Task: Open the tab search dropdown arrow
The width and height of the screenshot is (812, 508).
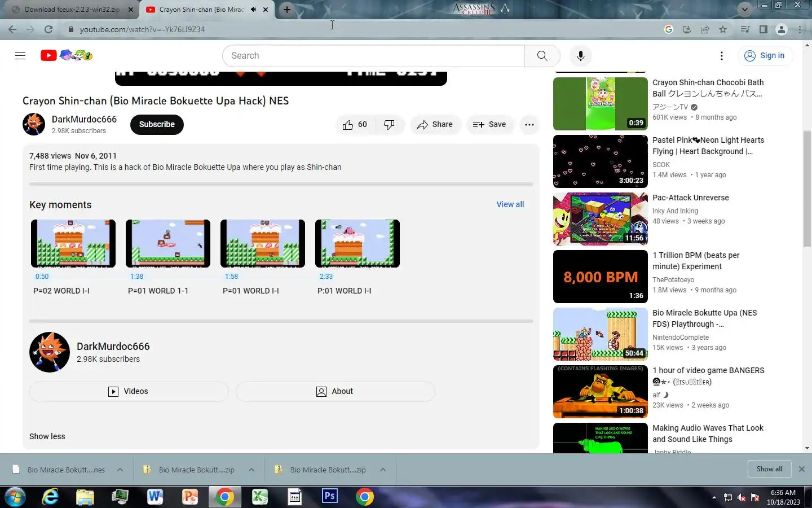Action: (x=745, y=9)
